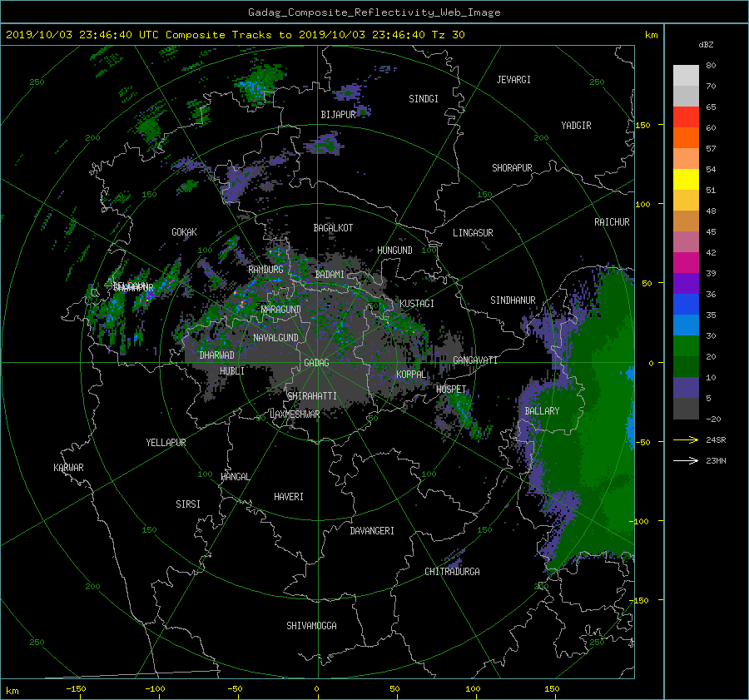The height and width of the screenshot is (700, 749).
Task: Select the SINDHANUR label
Action: (513, 300)
